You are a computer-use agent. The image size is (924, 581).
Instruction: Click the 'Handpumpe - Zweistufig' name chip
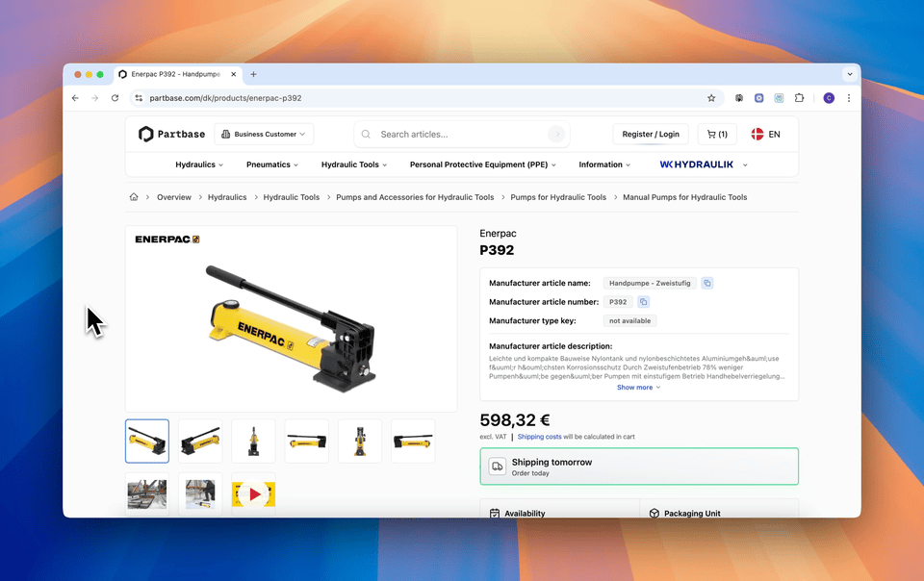[x=650, y=283]
